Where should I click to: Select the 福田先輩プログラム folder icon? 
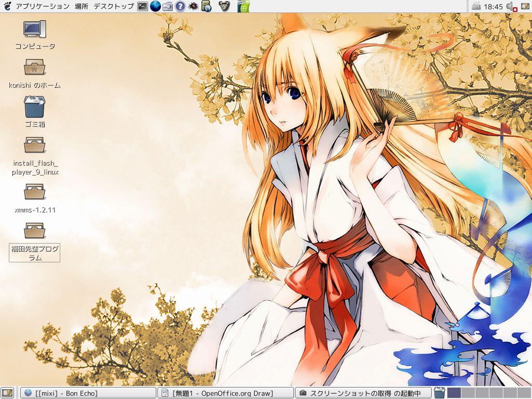click(x=35, y=231)
